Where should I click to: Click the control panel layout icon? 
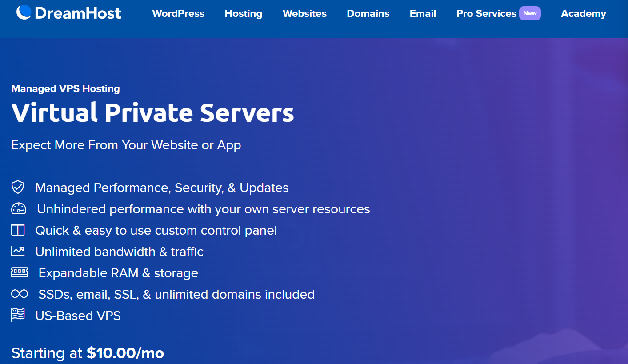tap(18, 230)
